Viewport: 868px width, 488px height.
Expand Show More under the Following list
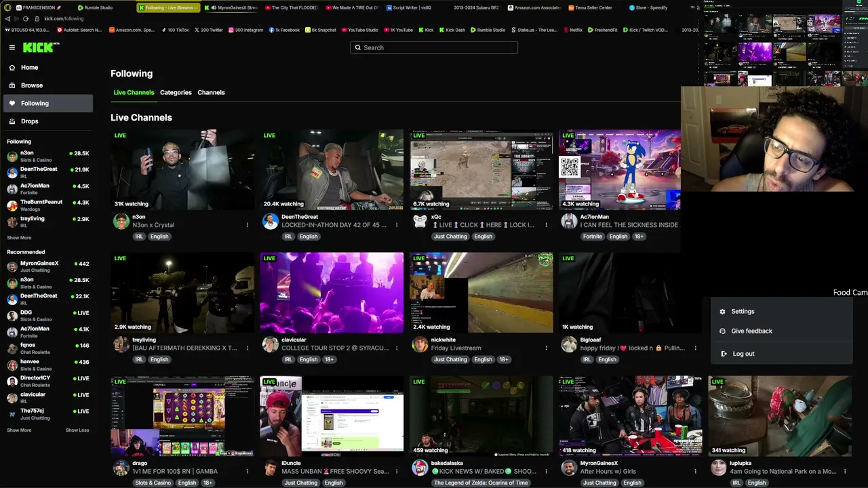pos(19,238)
